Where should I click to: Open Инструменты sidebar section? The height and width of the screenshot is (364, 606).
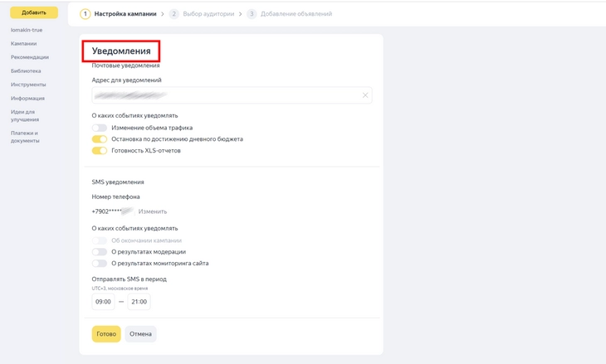tap(28, 85)
